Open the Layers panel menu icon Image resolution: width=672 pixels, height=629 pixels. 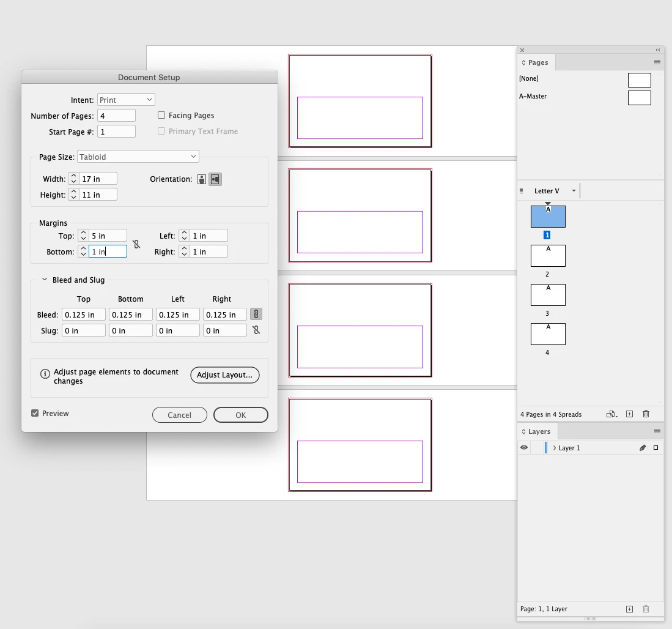657,431
